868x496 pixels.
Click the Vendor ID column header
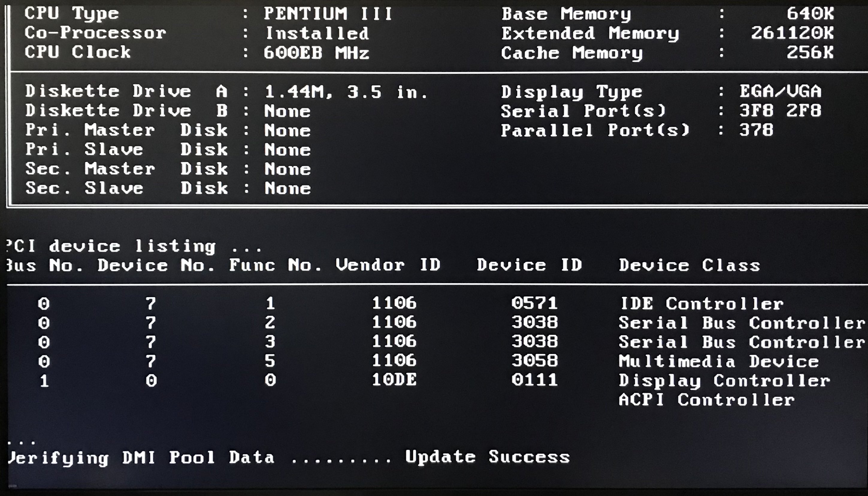[388, 265]
